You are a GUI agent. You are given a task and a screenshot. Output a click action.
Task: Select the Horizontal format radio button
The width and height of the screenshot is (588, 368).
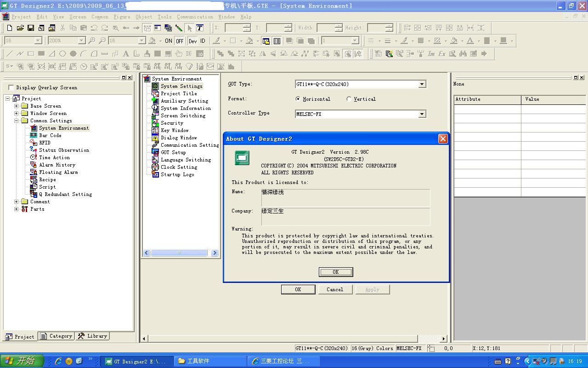298,99
